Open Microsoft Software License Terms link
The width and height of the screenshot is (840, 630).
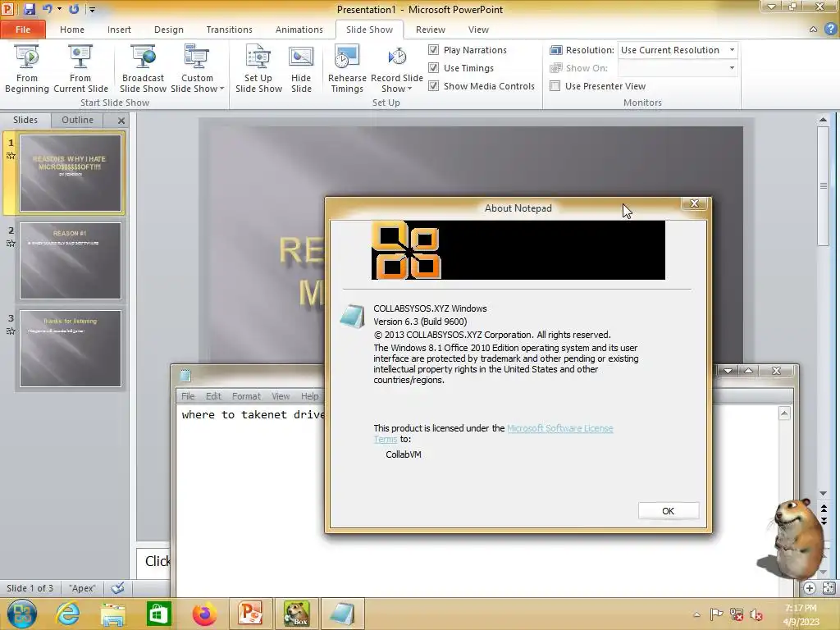point(559,428)
